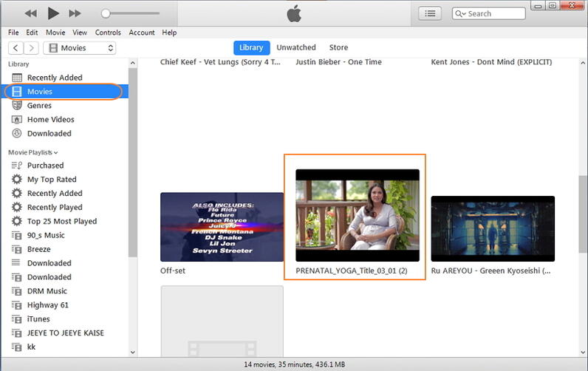Screen dimensions: 588x371
Task: Click the Home Videos icon
Action: (x=17, y=120)
